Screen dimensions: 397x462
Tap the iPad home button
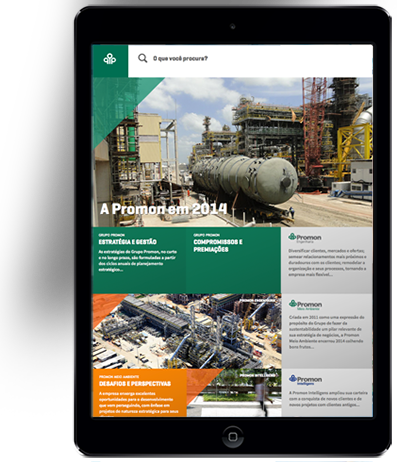(x=233, y=436)
